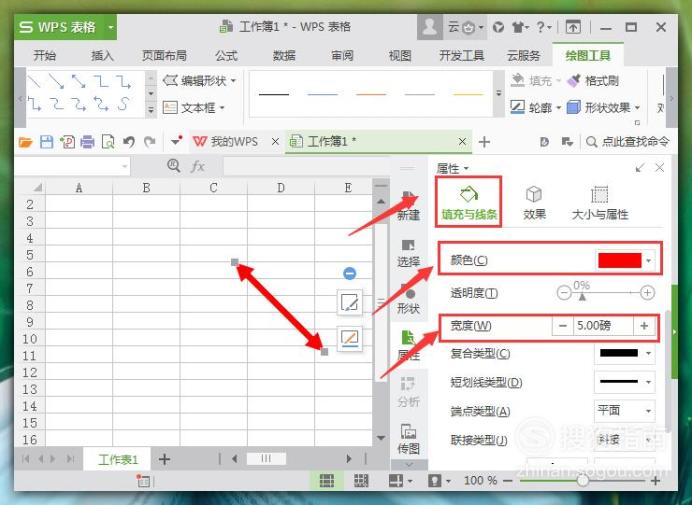
Task: Select the yellow line style preset
Action: point(468,94)
